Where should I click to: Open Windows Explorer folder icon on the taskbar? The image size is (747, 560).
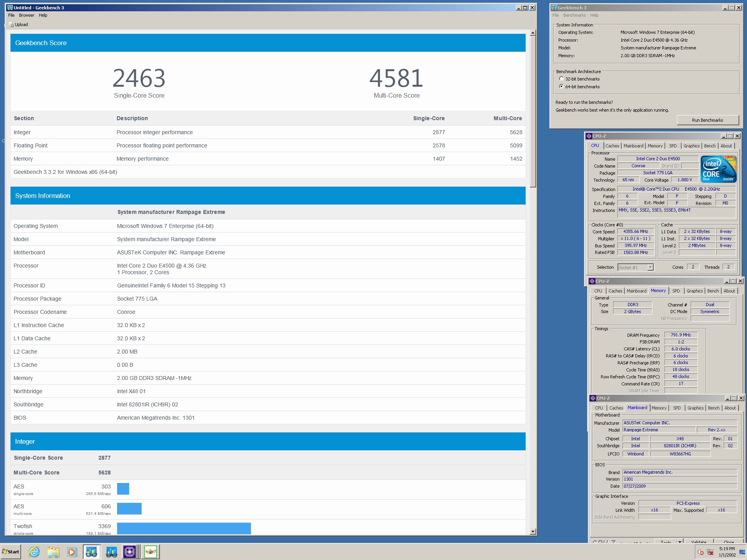coord(53,551)
